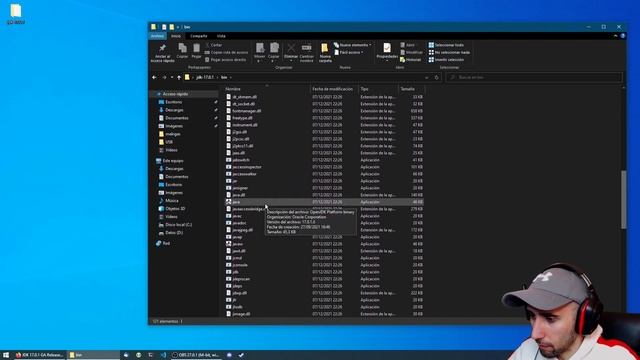Image resolution: width=640 pixels, height=360 pixels.
Task: Click the search box in Explorer
Action: [x=534, y=77]
